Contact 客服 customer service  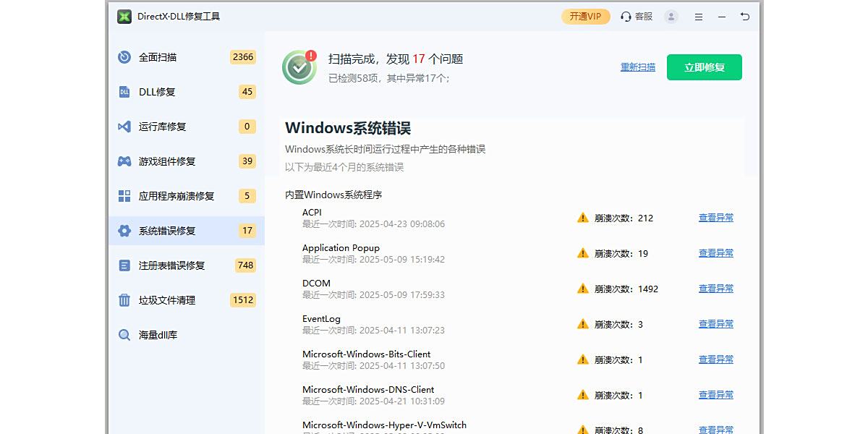tap(637, 17)
